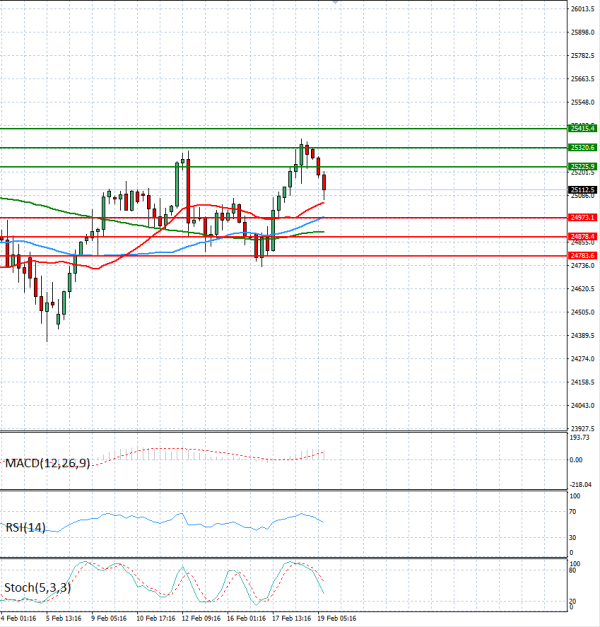Select the 24878.4 red support price tag

tap(582, 236)
